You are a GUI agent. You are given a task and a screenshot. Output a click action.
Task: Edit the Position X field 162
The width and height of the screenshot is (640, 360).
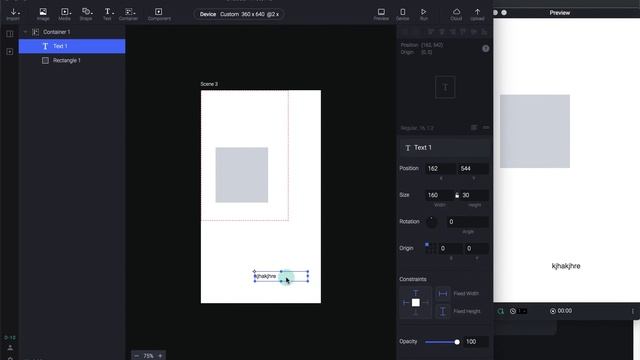[x=440, y=169]
